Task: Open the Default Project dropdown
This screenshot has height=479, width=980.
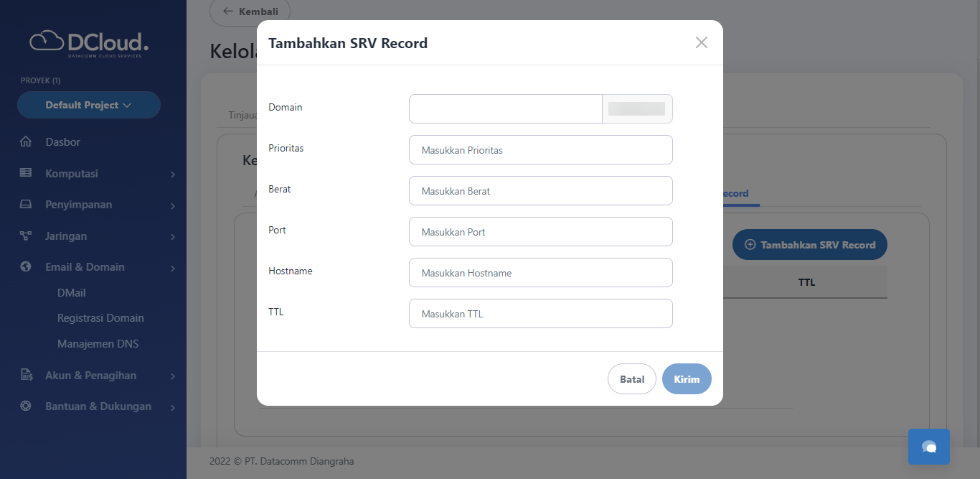Action: point(89,105)
